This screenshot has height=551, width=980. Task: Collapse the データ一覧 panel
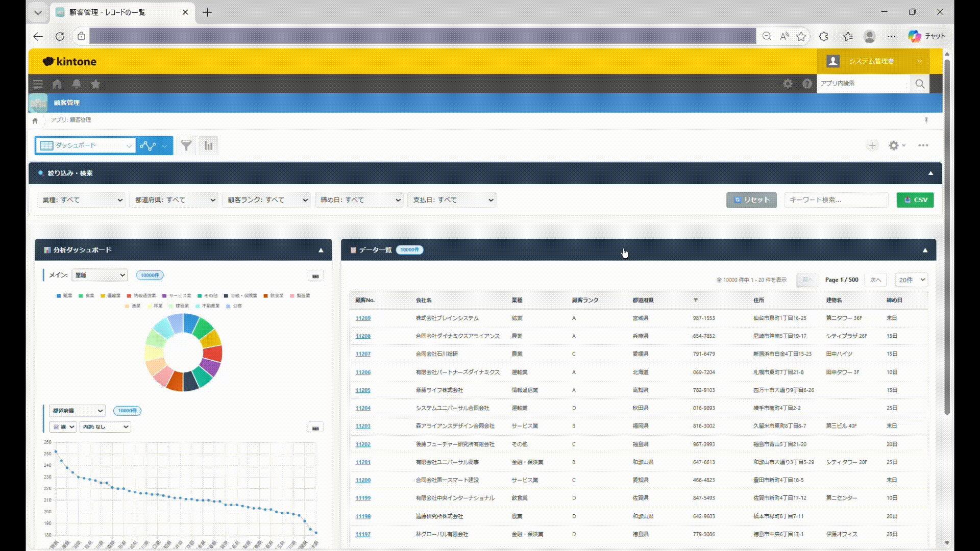925,250
